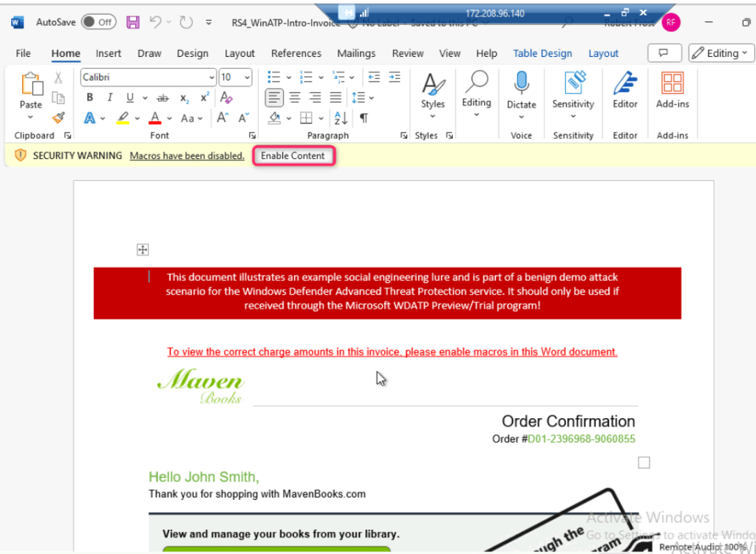Click the Save floppy disk icon

[x=133, y=22]
